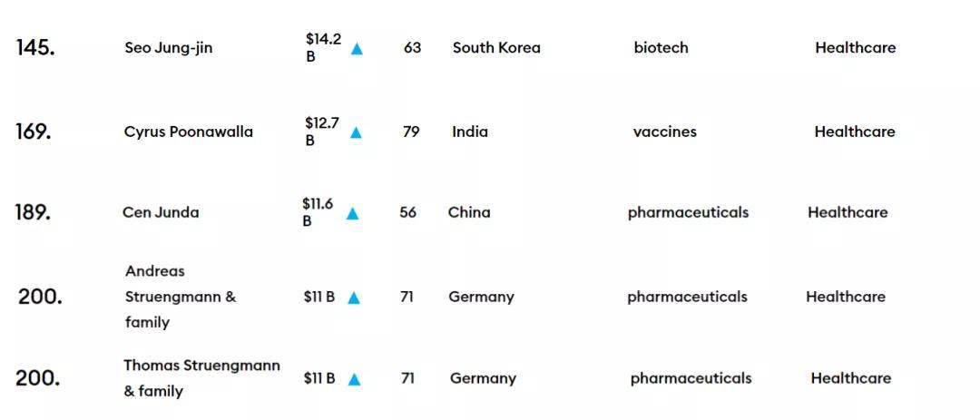Click the vaccines source label
980x420 pixels.
(664, 132)
